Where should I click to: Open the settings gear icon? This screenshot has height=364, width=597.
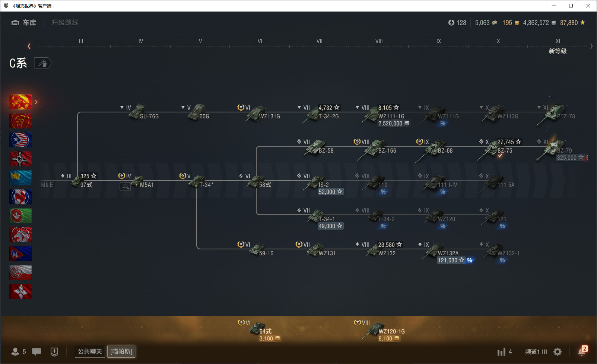[x=558, y=352]
